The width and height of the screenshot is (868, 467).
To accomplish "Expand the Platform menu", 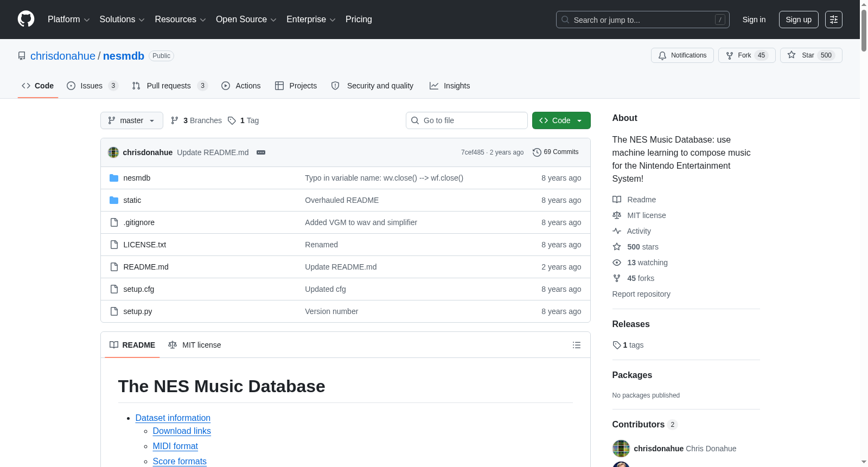I will tap(68, 20).
